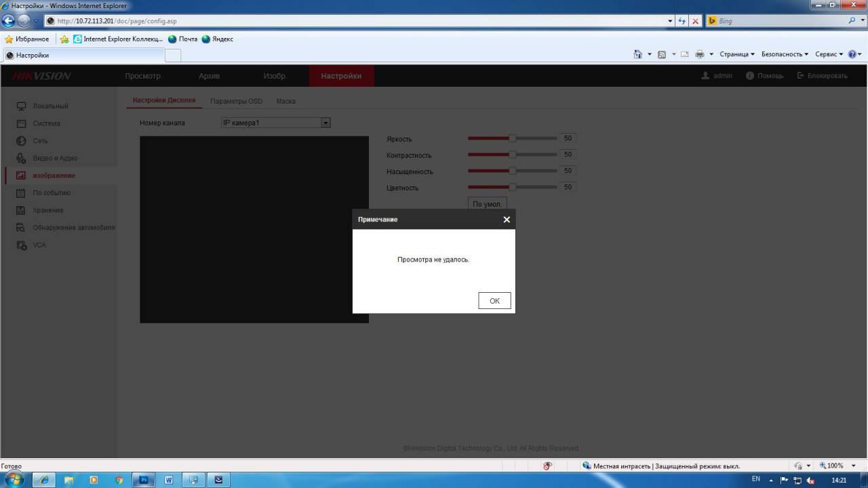Click the Read mail envelope icon
Screen dimensions: 868x488
(685, 54)
